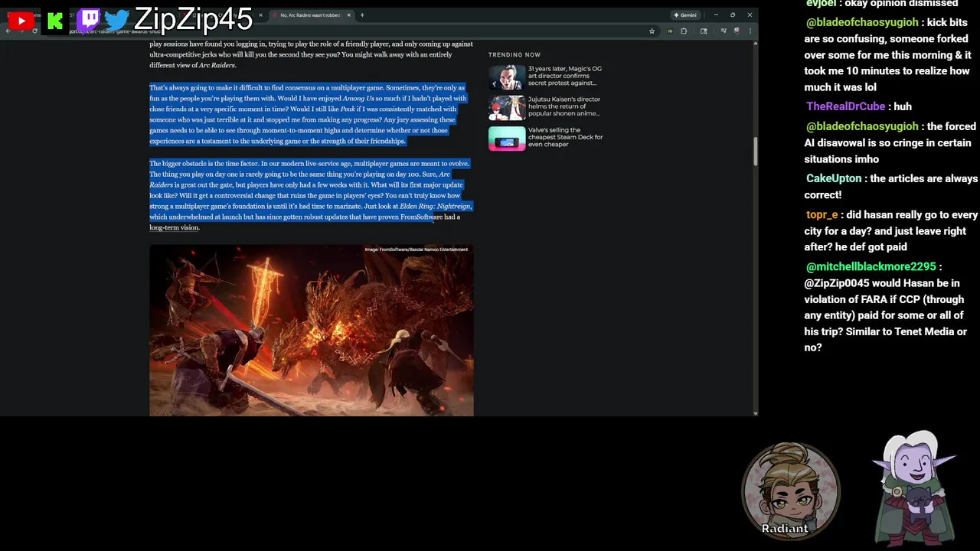Click the purple Twitch logo in overlay
The image size is (980, 551).
(90, 19)
